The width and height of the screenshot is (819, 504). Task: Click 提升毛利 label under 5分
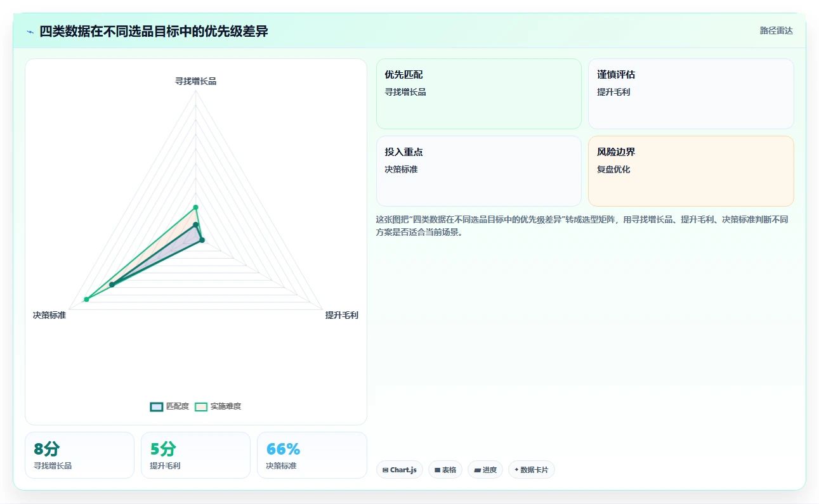click(x=165, y=466)
